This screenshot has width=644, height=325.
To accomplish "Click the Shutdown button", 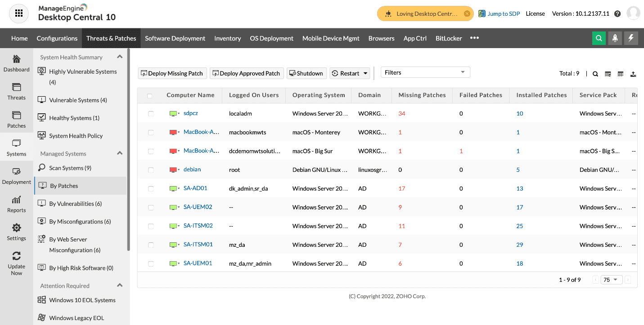I will click(306, 73).
